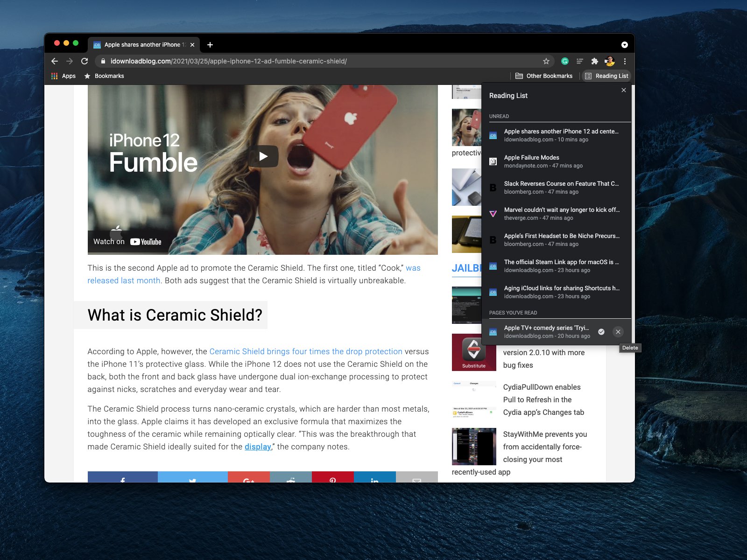Open a new tab with plus button
747x560 pixels.
click(x=210, y=45)
